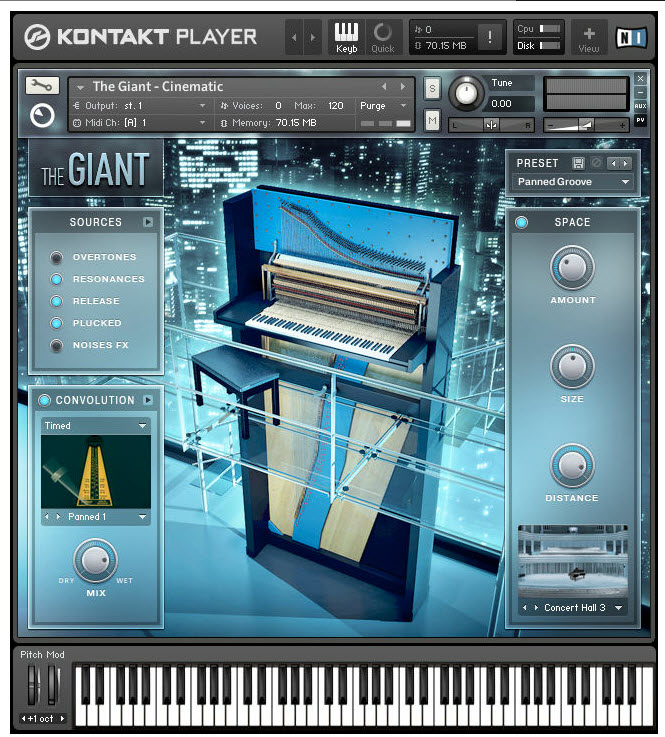Viewport: 665px width, 737px height.
Task: Click the PV button
Action: (x=640, y=120)
